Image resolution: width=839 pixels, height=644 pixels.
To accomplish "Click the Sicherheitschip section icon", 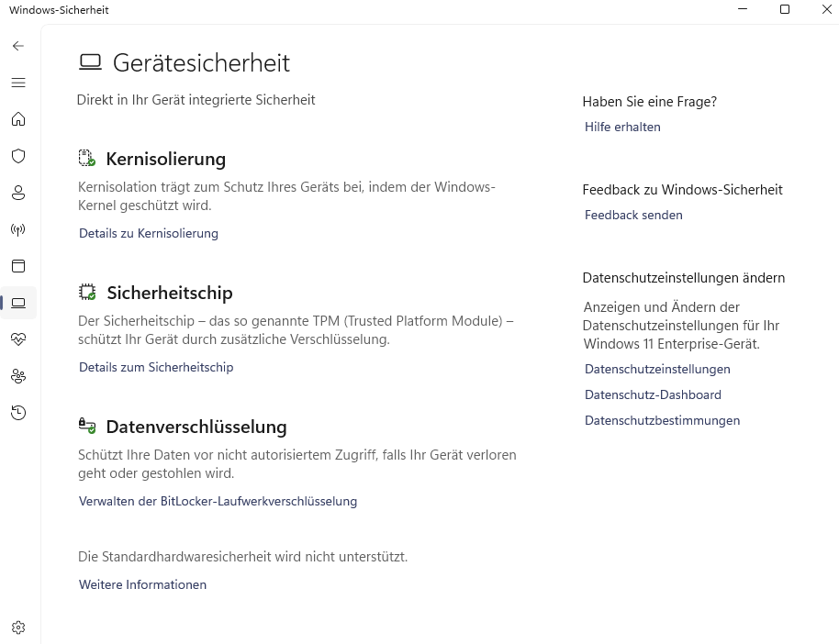I will click(x=86, y=292).
